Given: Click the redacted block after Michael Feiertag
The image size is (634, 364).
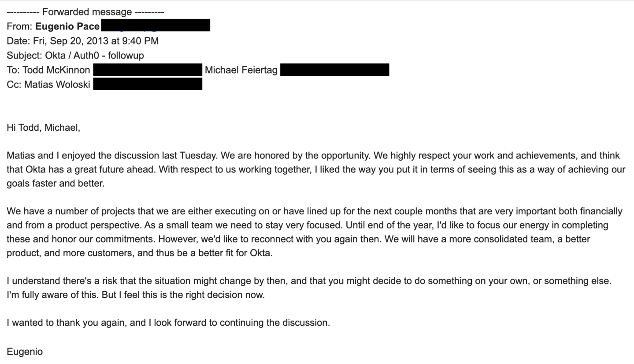Looking at the screenshot, I should [x=334, y=70].
